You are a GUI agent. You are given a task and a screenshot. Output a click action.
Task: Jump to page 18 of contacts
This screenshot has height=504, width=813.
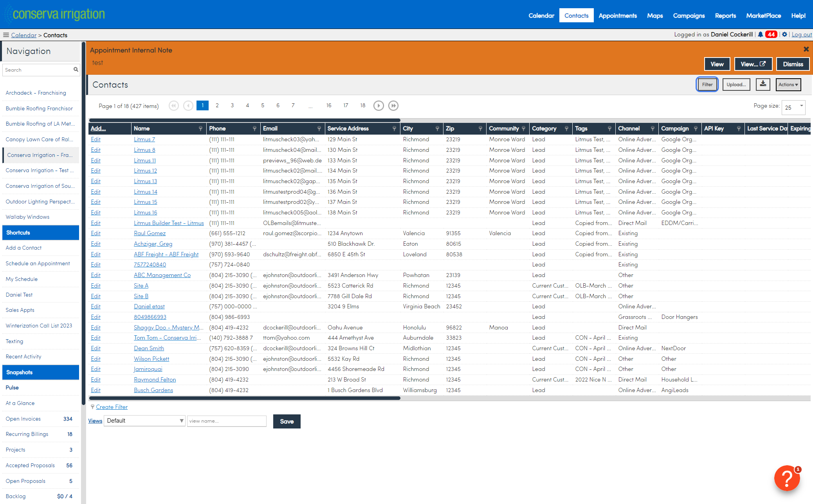click(363, 106)
